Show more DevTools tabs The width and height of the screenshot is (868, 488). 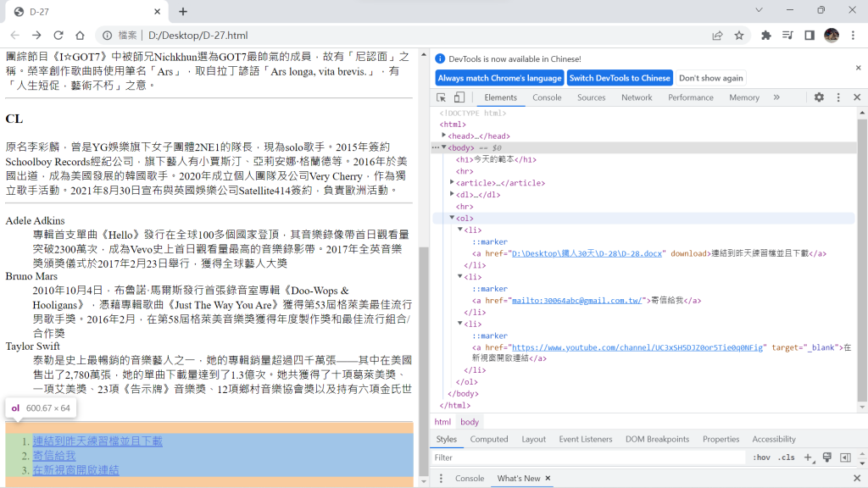(x=776, y=97)
